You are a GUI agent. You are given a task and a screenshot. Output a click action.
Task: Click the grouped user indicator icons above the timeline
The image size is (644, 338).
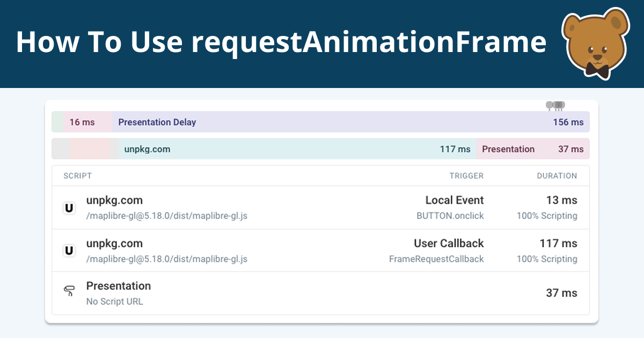click(555, 106)
